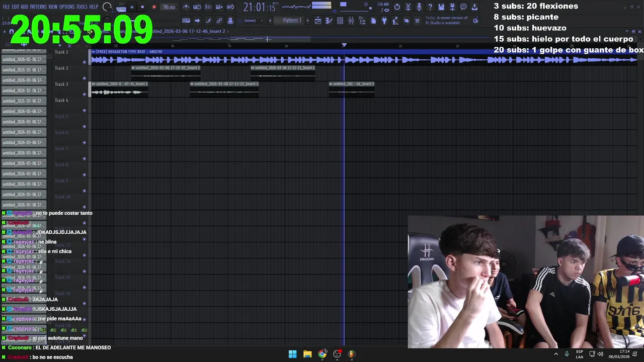Open the Playlist view icon

[318, 21]
